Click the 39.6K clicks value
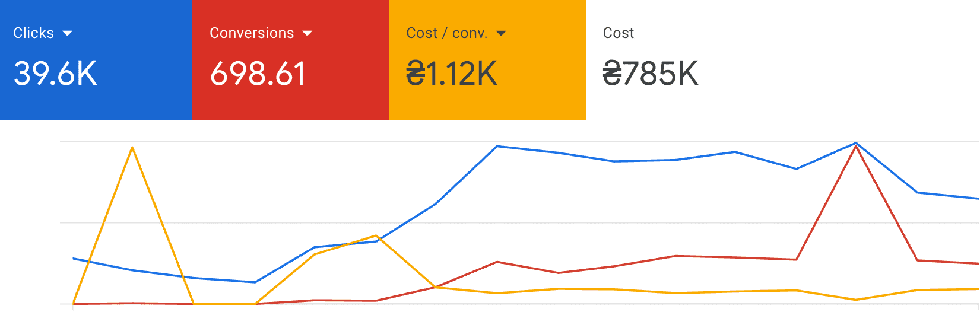Viewport: 980px width, 312px height. pyautogui.click(x=55, y=74)
